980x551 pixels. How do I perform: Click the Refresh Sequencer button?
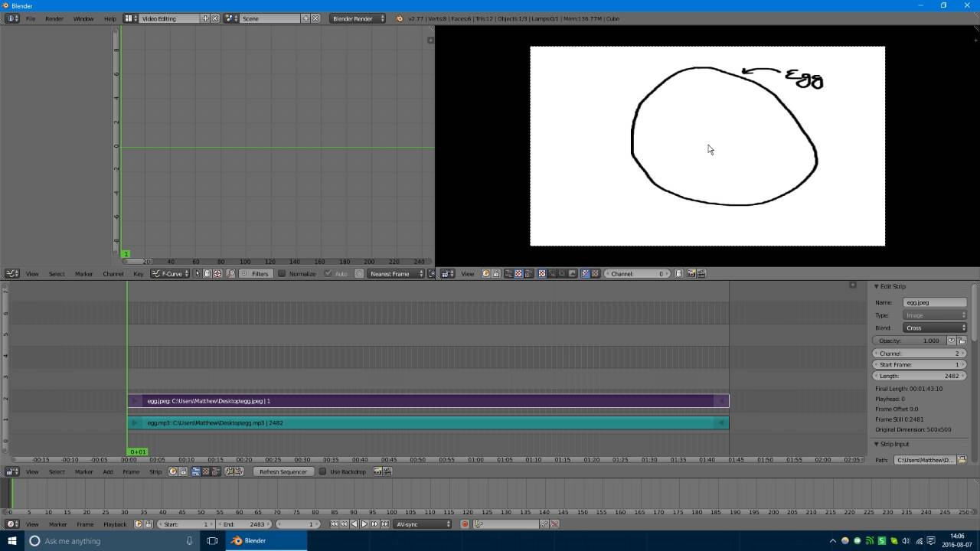tap(283, 472)
